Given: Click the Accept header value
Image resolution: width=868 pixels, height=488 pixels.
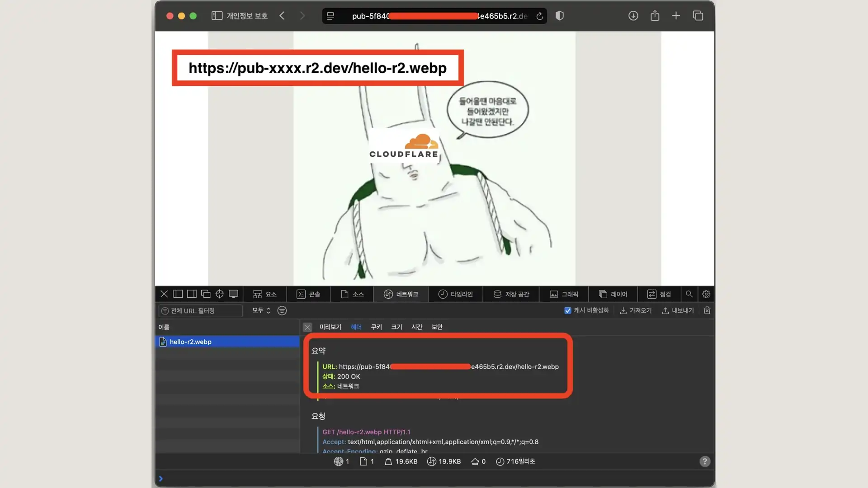Looking at the screenshot, I should [x=443, y=442].
